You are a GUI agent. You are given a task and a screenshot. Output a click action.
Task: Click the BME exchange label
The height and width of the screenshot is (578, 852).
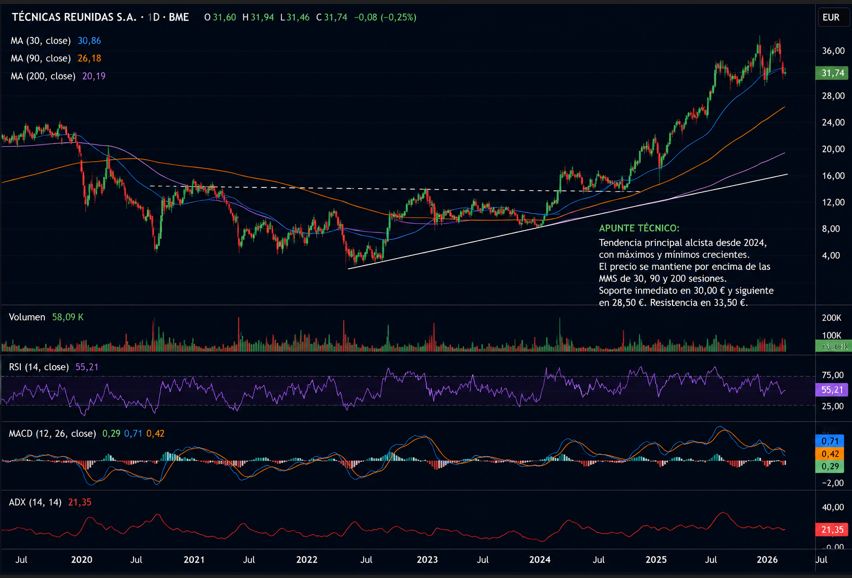[x=179, y=17]
